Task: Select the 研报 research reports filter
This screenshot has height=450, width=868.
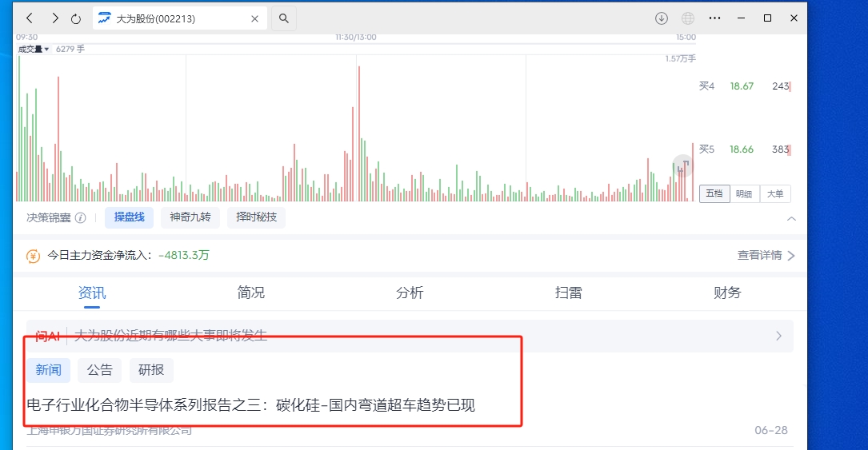Action: point(151,370)
